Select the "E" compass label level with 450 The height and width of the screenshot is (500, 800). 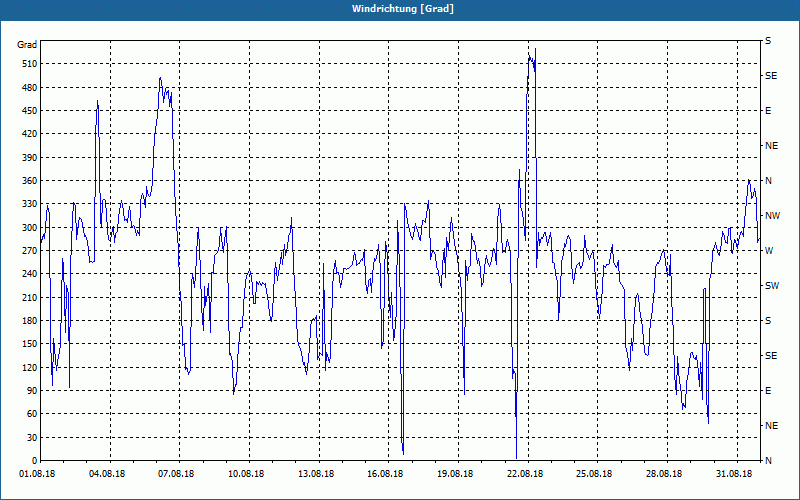[768, 111]
